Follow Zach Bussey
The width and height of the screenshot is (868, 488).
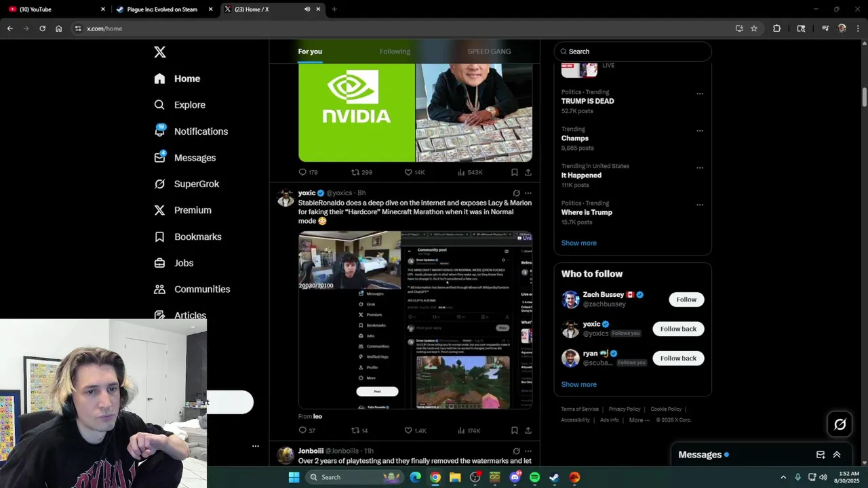coord(686,300)
